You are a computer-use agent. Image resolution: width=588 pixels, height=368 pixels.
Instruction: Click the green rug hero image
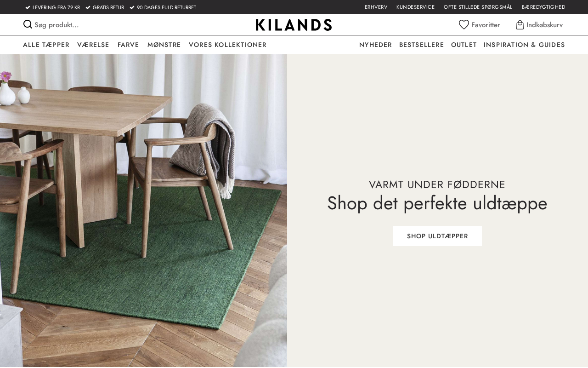coord(143,211)
